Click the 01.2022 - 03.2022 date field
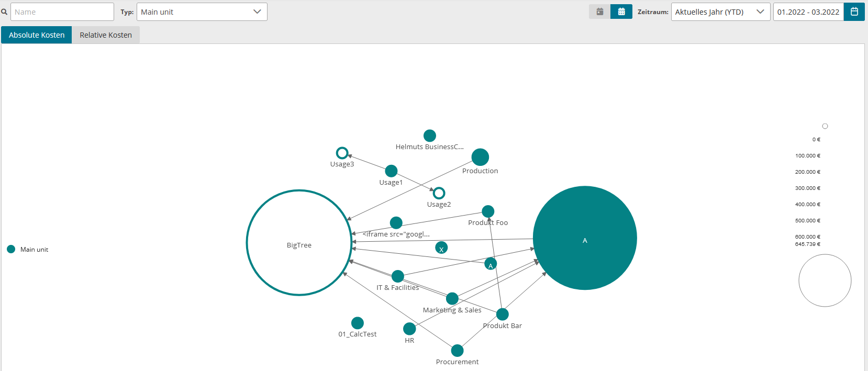Viewport: 868px width, 371px height. 808,12
